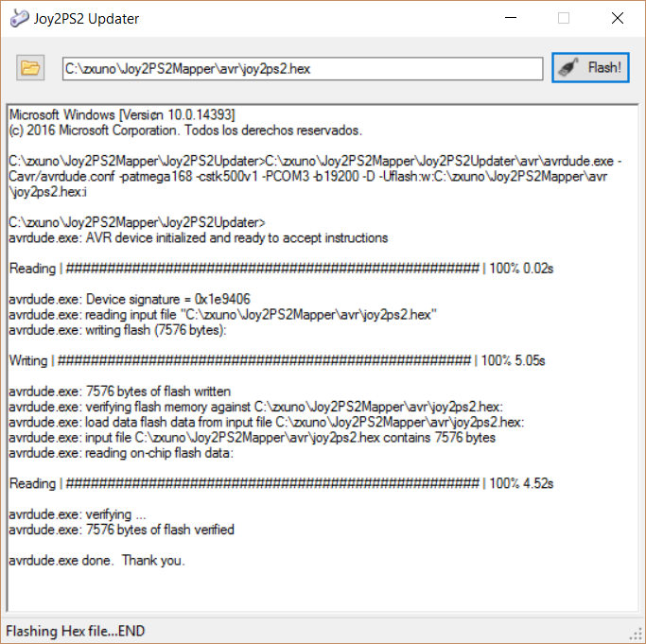Click the Writing progress bar line
This screenshot has width=646, height=644.
[276, 360]
